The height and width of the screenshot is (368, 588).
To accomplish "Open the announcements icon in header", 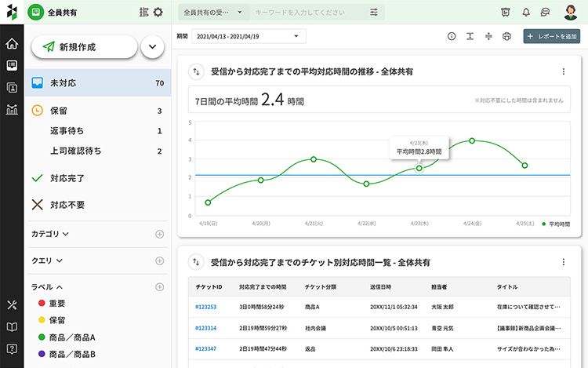I will click(506, 13).
